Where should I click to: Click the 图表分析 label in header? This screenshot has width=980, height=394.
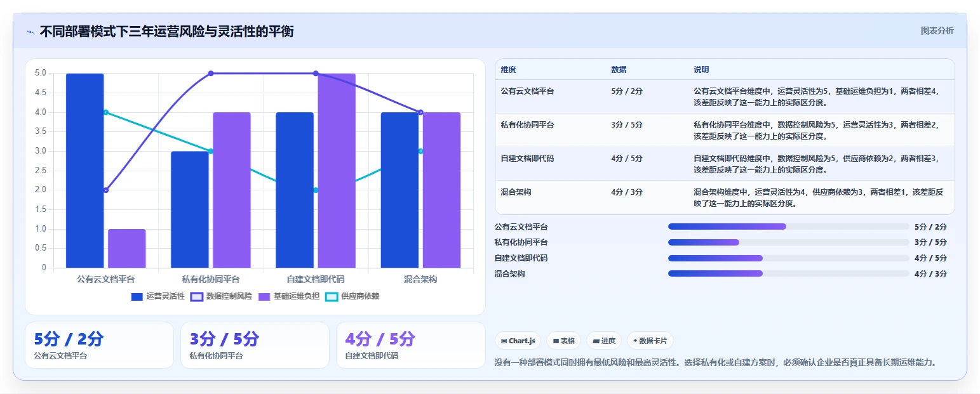(x=937, y=30)
